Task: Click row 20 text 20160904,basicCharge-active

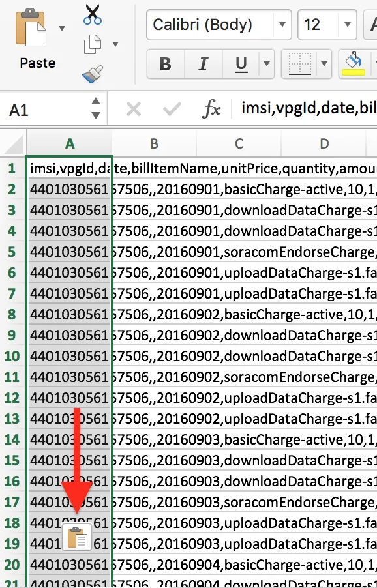Action: [x=250, y=565]
